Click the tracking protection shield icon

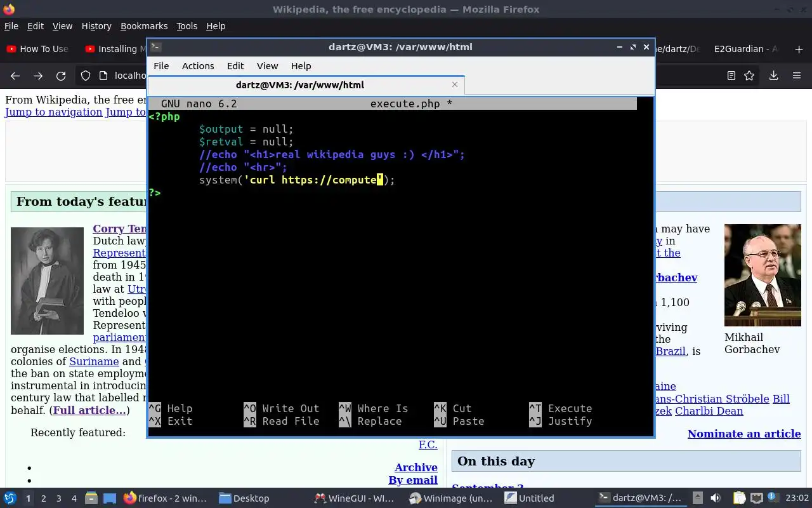coord(85,76)
